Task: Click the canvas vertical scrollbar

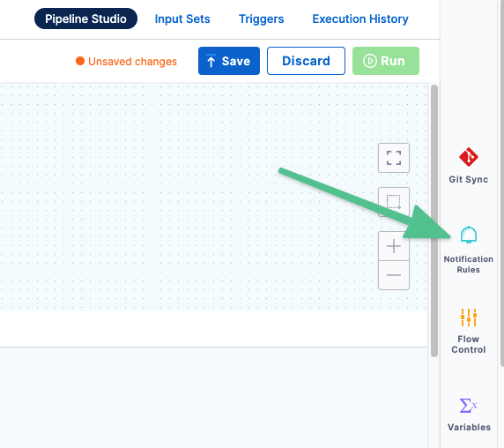Action: pos(434,220)
